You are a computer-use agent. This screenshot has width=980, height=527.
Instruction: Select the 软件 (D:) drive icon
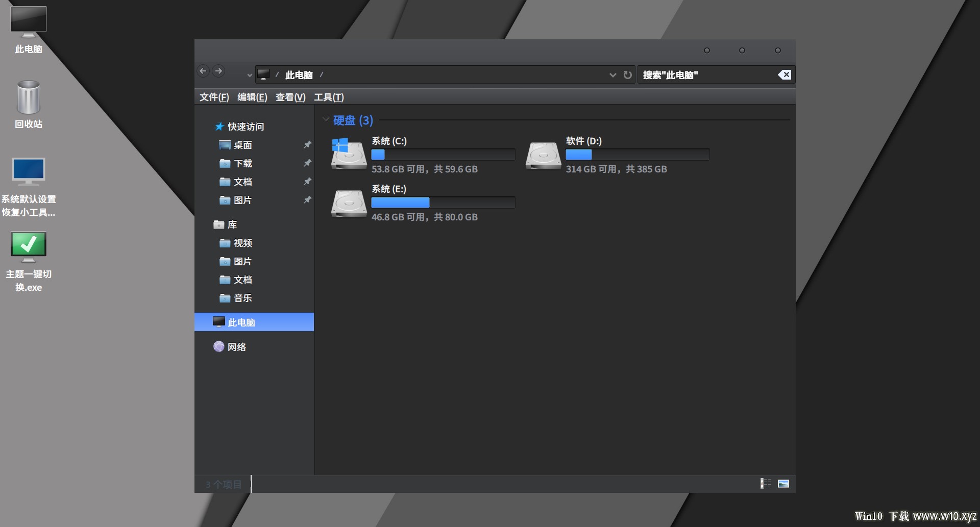coord(543,155)
